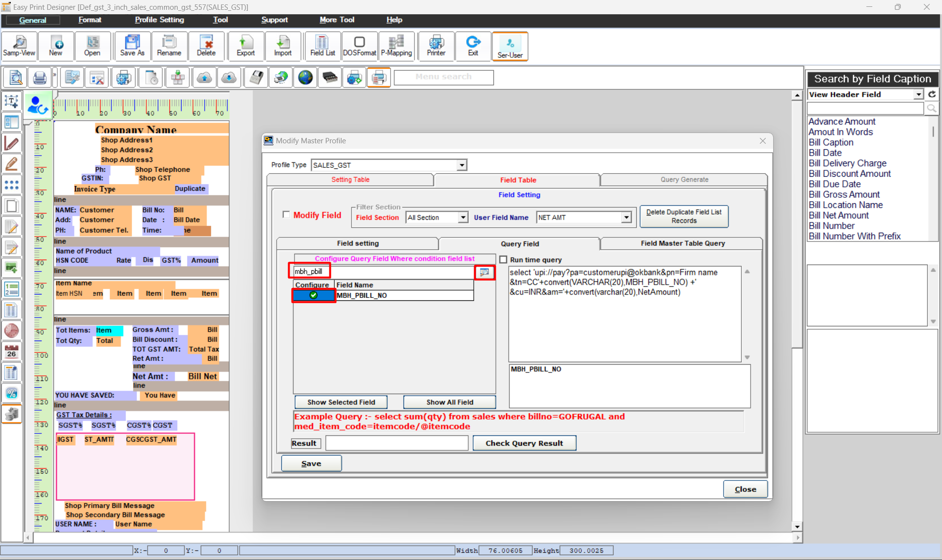Expand the User Field Name dropdown
Screen dimensions: 942x560
[626, 217]
